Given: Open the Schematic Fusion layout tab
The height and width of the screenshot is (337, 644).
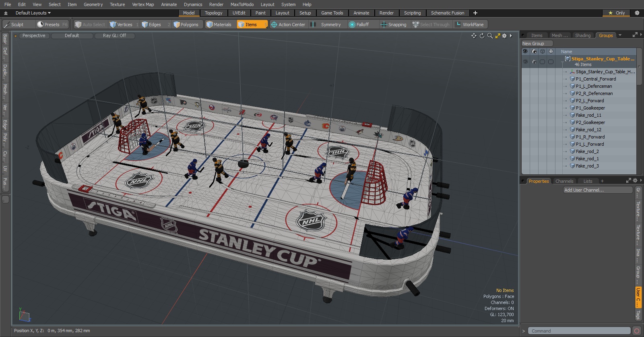Looking at the screenshot, I should coord(448,13).
